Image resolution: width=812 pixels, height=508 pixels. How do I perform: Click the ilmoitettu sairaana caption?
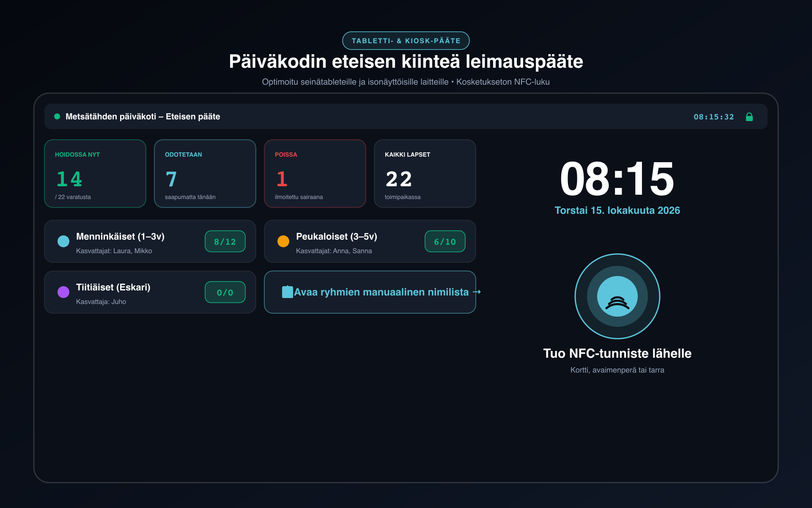coord(299,197)
